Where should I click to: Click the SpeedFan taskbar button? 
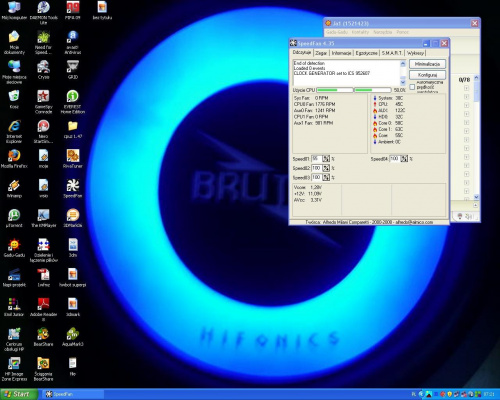[x=73, y=394]
